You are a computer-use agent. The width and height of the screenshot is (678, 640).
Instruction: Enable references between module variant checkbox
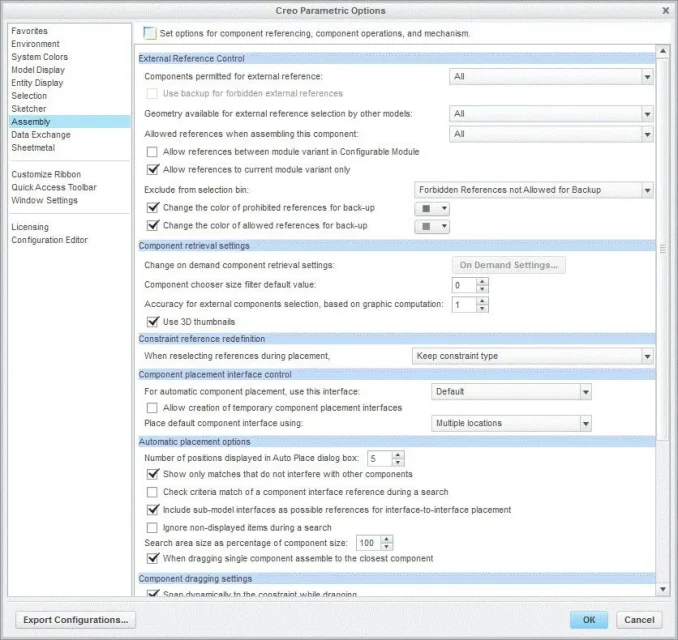(x=152, y=152)
